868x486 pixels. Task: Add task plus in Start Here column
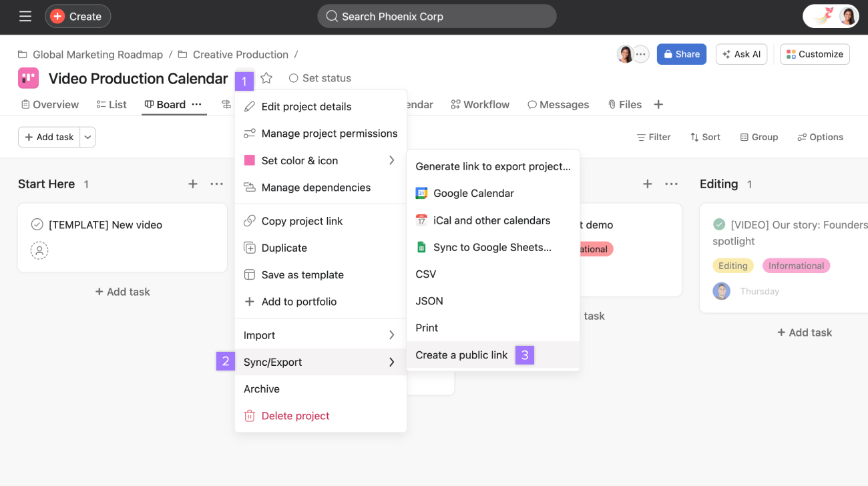192,184
